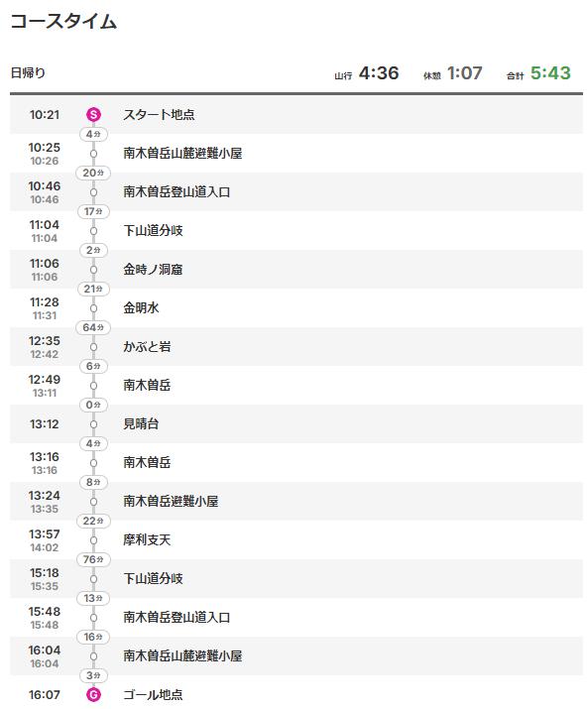
Task: Click the 山行 4:36 hiking time
Action: [366, 73]
